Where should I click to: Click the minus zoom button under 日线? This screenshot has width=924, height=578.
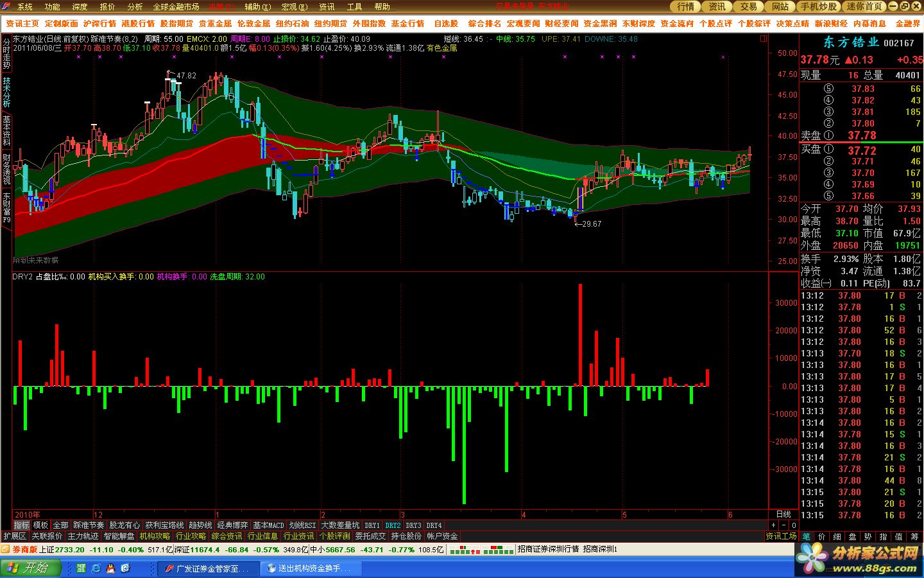pyautogui.click(x=783, y=525)
